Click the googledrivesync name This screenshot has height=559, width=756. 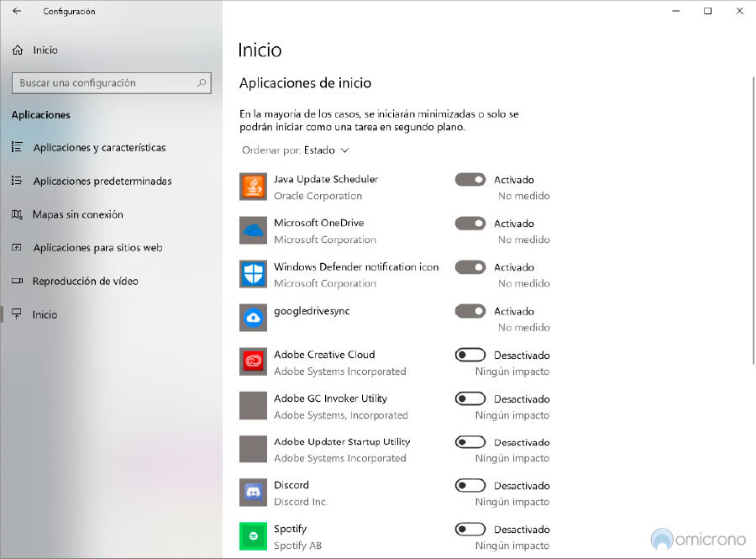pyautogui.click(x=312, y=311)
